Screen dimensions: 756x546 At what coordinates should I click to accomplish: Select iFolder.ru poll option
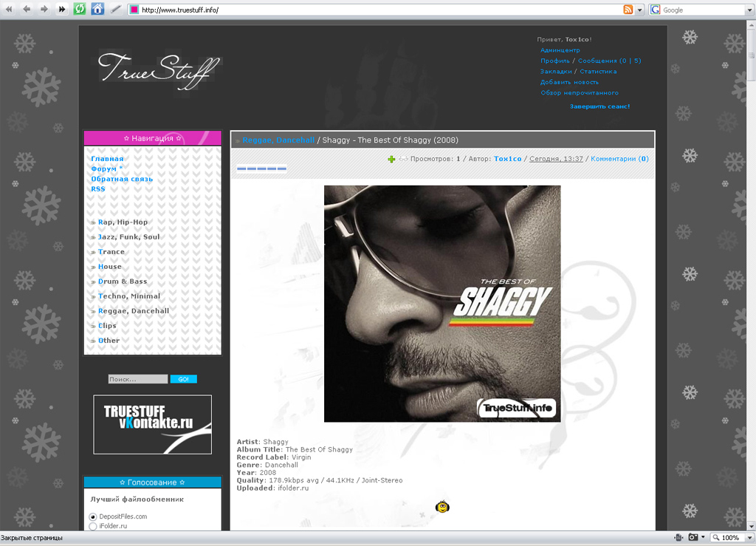(x=93, y=526)
